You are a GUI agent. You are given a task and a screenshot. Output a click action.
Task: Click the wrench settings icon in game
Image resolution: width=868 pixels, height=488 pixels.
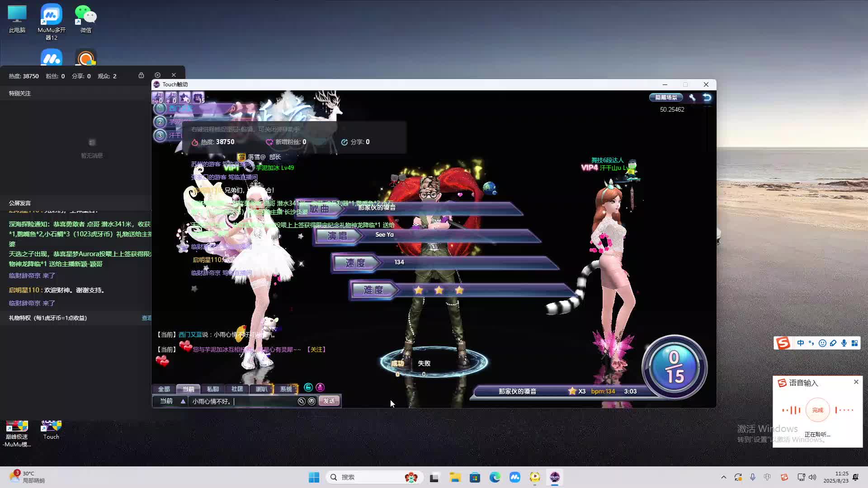(692, 98)
